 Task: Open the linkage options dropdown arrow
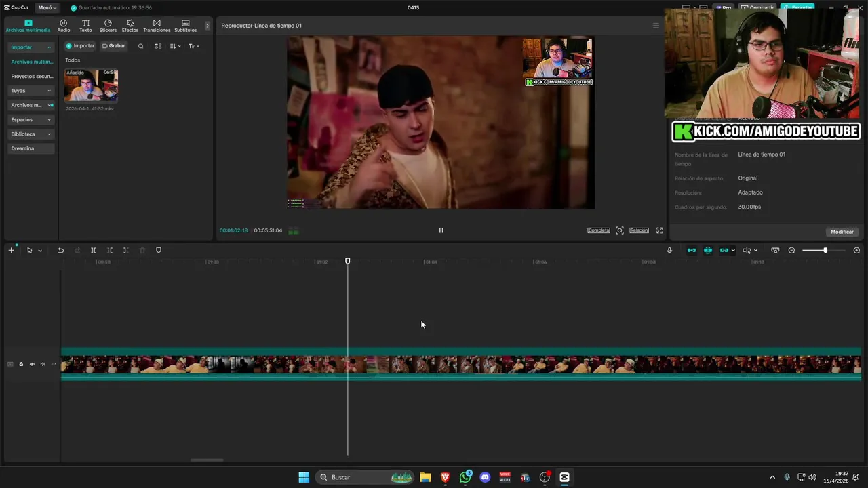[x=733, y=251]
